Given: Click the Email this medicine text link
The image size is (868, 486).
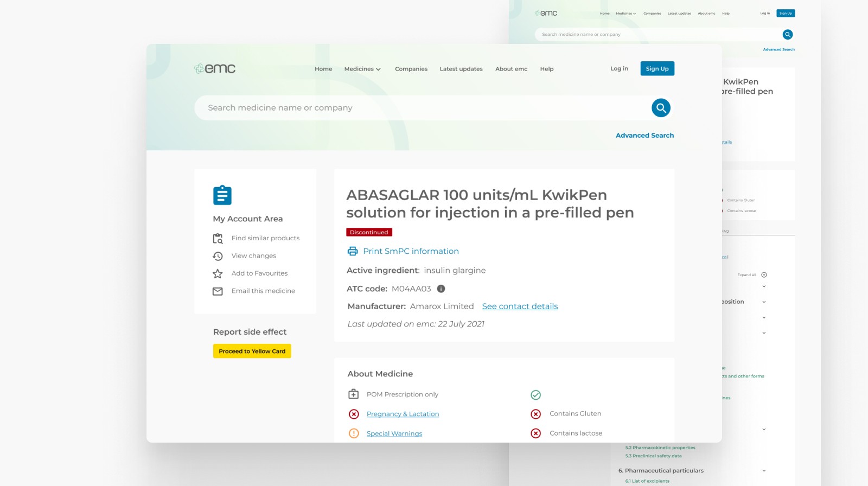Looking at the screenshot, I should click(263, 291).
